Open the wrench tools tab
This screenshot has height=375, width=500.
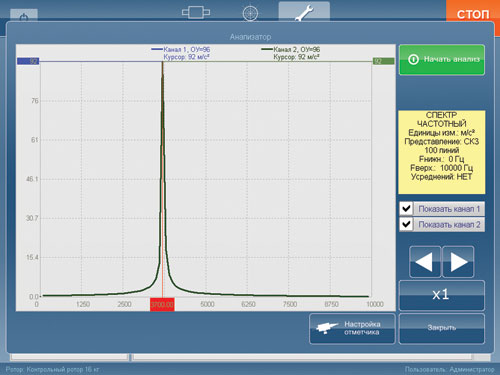tap(304, 12)
